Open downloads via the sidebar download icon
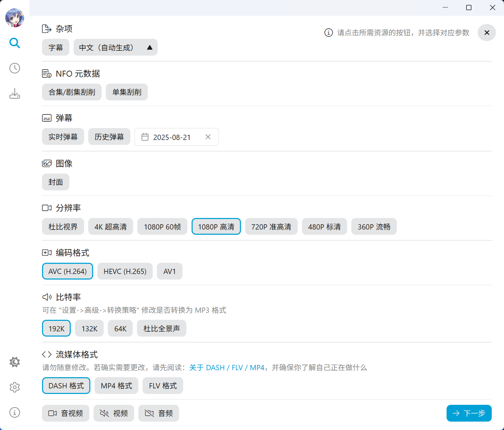 [x=14, y=93]
